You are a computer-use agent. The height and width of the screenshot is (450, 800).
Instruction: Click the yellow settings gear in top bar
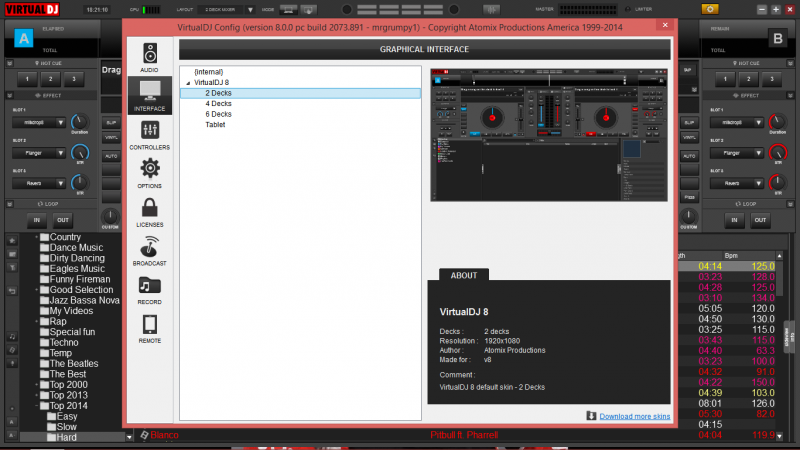click(710, 9)
